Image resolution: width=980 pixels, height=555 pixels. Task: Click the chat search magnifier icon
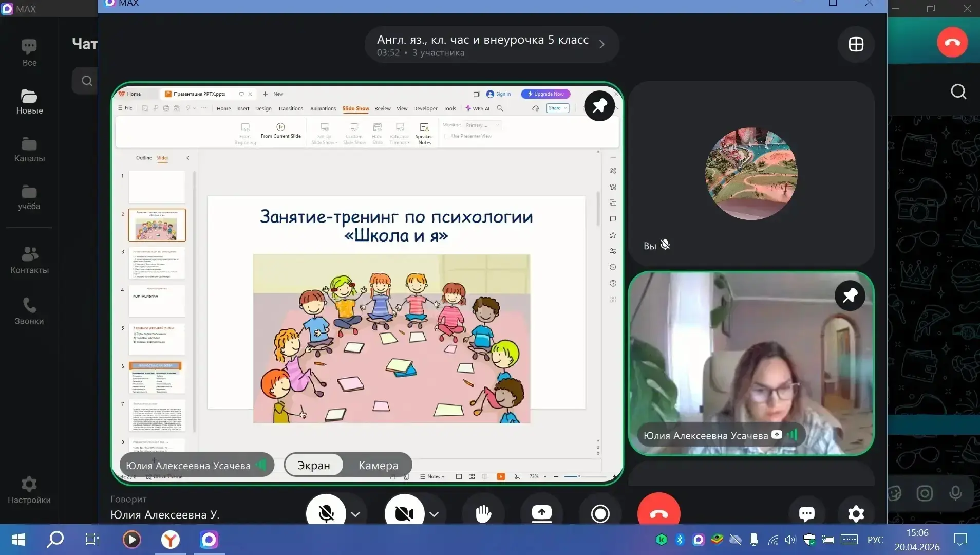pos(87,81)
